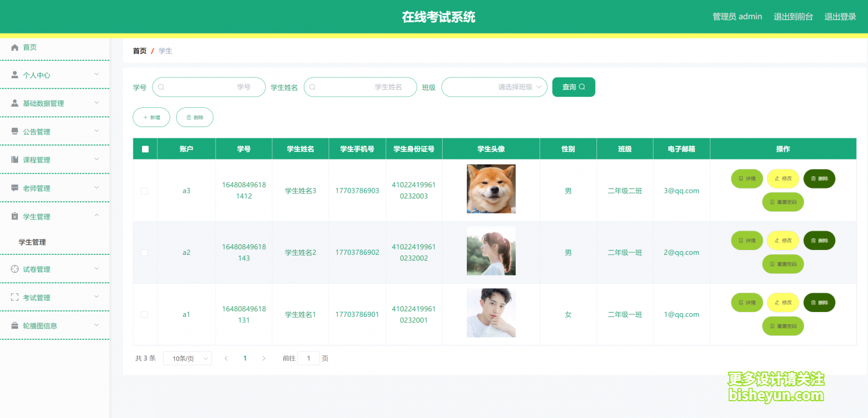The height and width of the screenshot is (418, 868).
Task: Open the 公告管理 sidebar menu
Action: pyautogui.click(x=55, y=131)
